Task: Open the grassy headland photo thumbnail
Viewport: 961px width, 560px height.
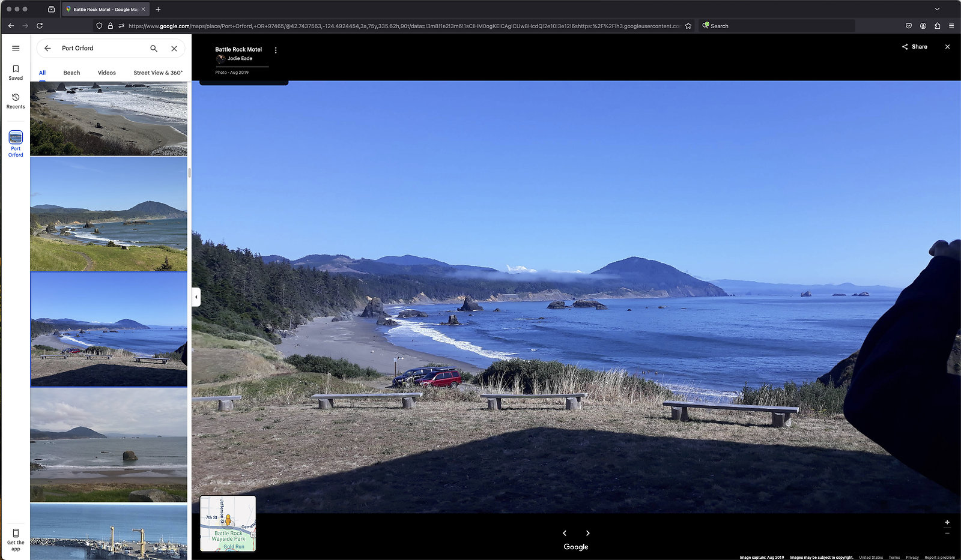Action: tap(109, 214)
